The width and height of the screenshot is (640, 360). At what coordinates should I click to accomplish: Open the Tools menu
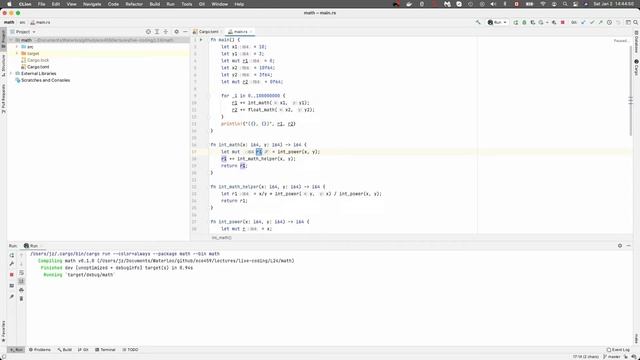[x=187, y=4]
